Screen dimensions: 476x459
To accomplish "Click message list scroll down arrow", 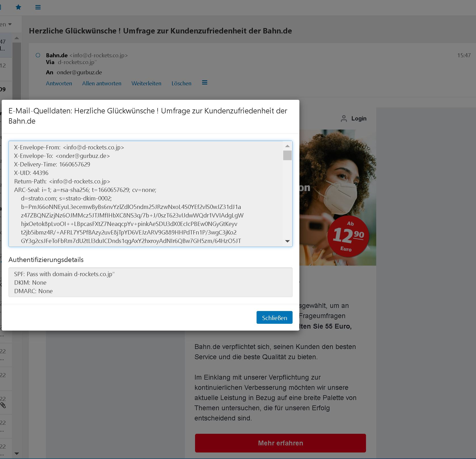I will click(x=17, y=454).
